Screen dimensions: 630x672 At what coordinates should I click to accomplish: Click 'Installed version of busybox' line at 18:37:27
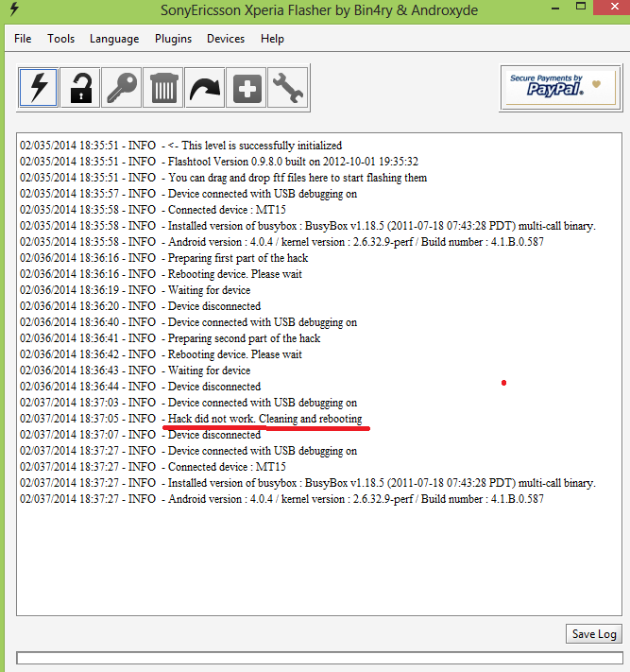[x=308, y=483]
